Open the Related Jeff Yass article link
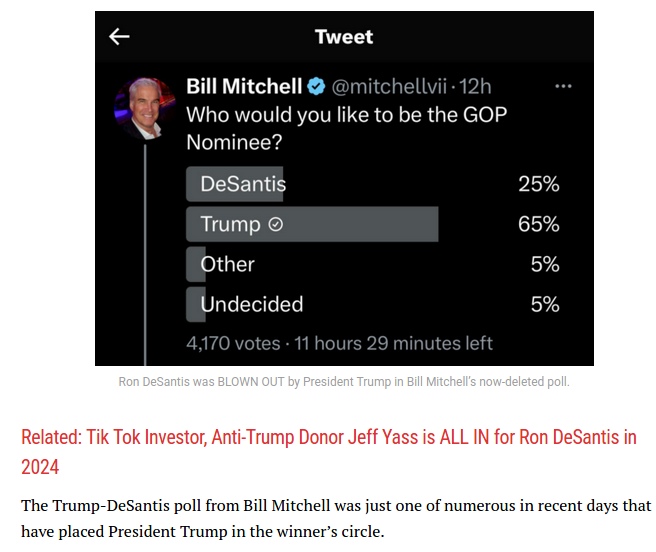The height and width of the screenshot is (552, 656). 329,452
